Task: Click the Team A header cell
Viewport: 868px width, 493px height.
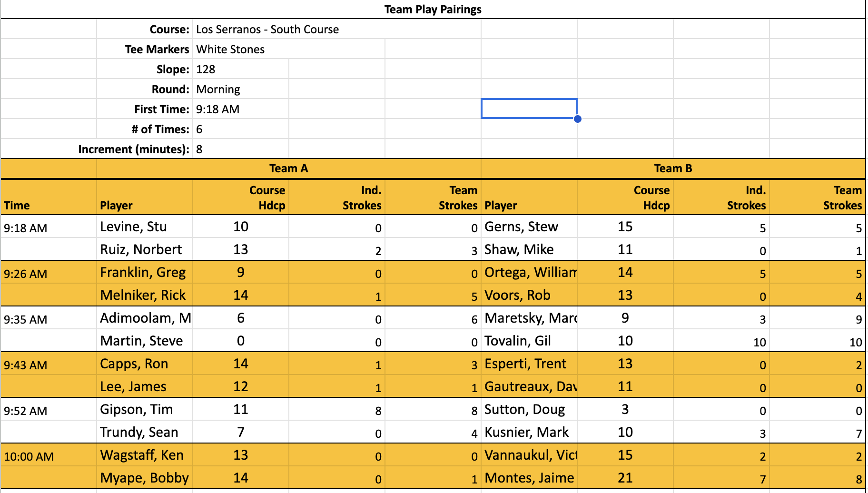Action: pos(288,168)
